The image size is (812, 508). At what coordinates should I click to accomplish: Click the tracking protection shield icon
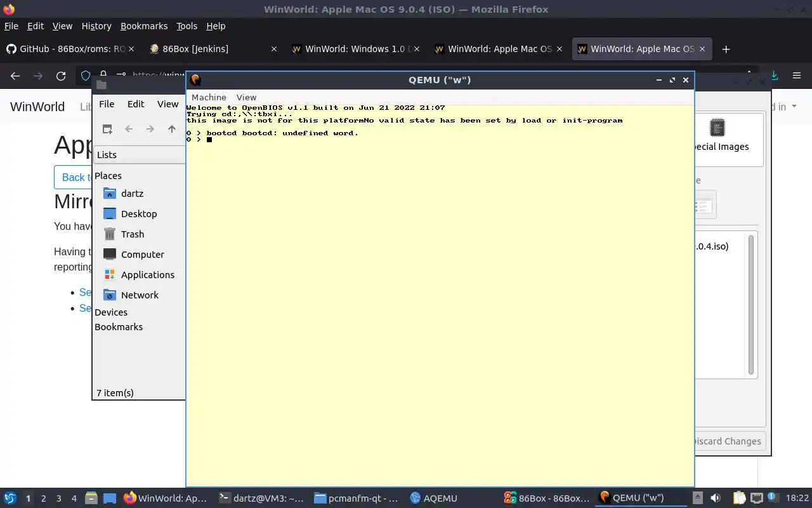86,76
